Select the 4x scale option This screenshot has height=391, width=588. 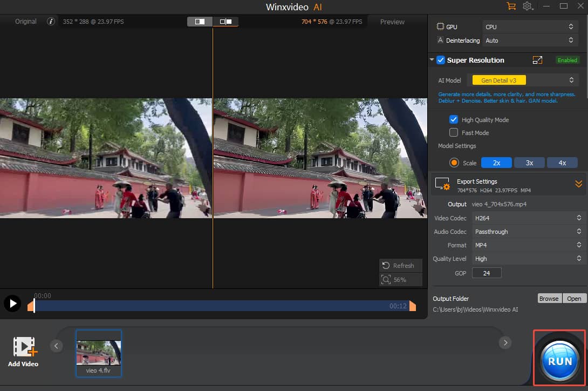pyautogui.click(x=562, y=162)
